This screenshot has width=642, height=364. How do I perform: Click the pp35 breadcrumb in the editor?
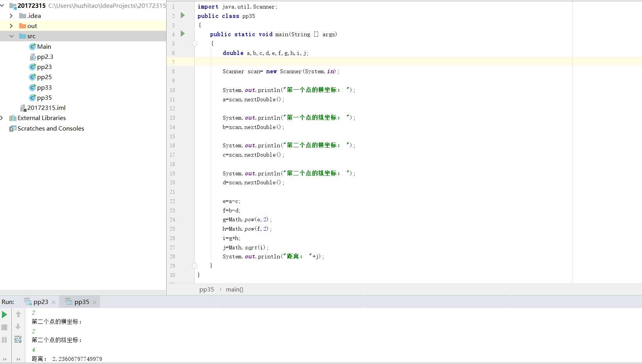[x=207, y=289]
